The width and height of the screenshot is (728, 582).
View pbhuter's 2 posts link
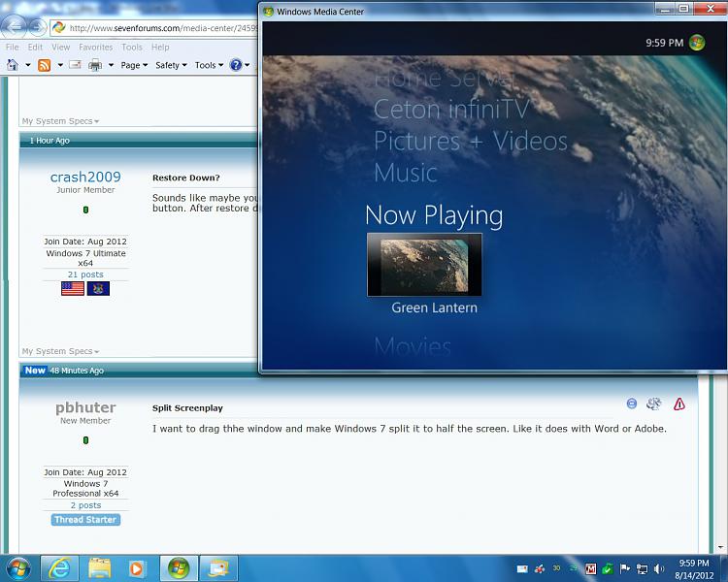pyautogui.click(x=85, y=505)
